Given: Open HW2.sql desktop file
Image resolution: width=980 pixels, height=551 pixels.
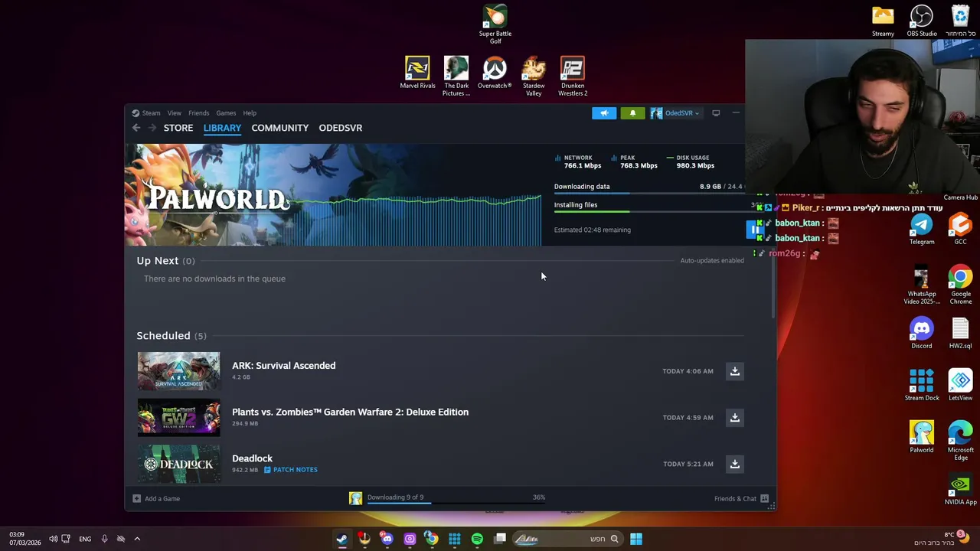Looking at the screenshot, I should pyautogui.click(x=960, y=334).
